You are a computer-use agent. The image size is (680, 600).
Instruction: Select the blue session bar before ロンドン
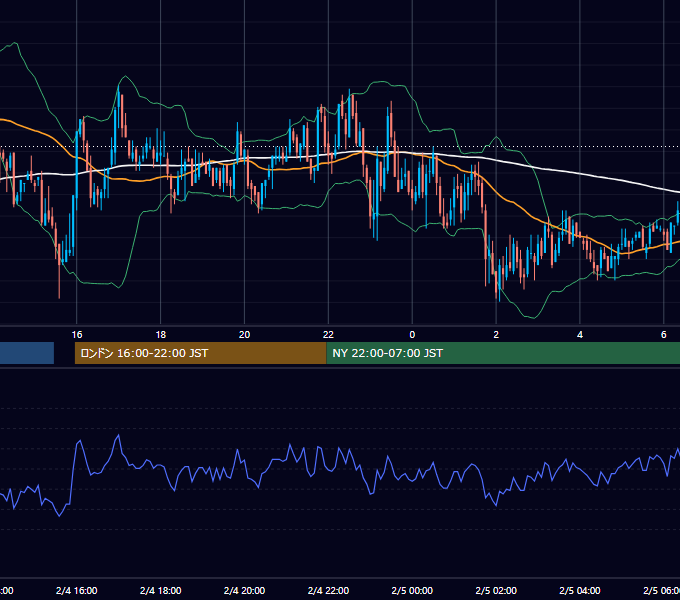[x=27, y=353]
